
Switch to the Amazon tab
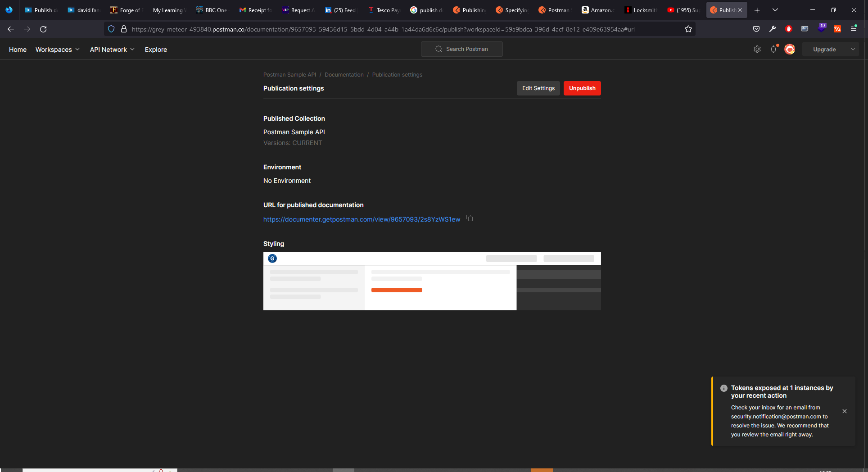(x=598, y=10)
